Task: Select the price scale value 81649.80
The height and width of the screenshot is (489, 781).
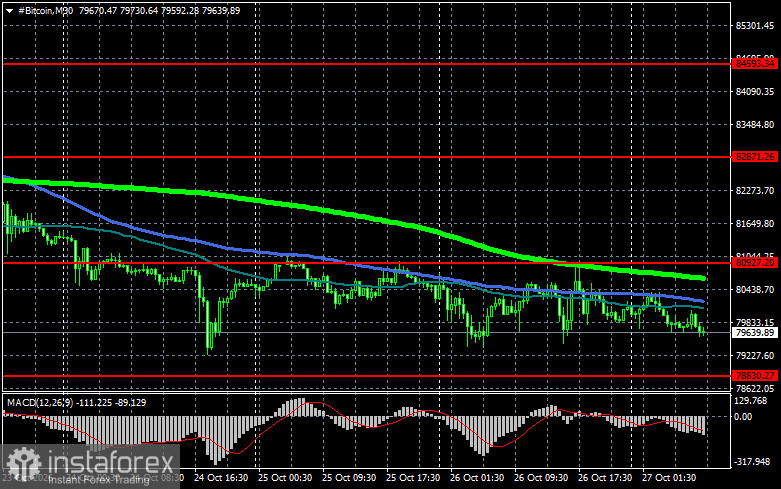Action: 755,224
